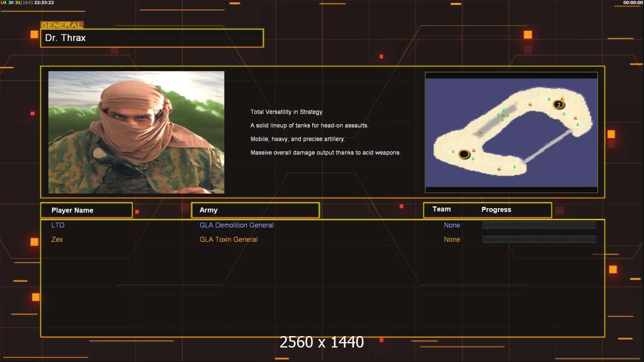Click text 'Mobile, heavy, and precise artillery'
This screenshot has width=644, height=362.
pyautogui.click(x=298, y=139)
